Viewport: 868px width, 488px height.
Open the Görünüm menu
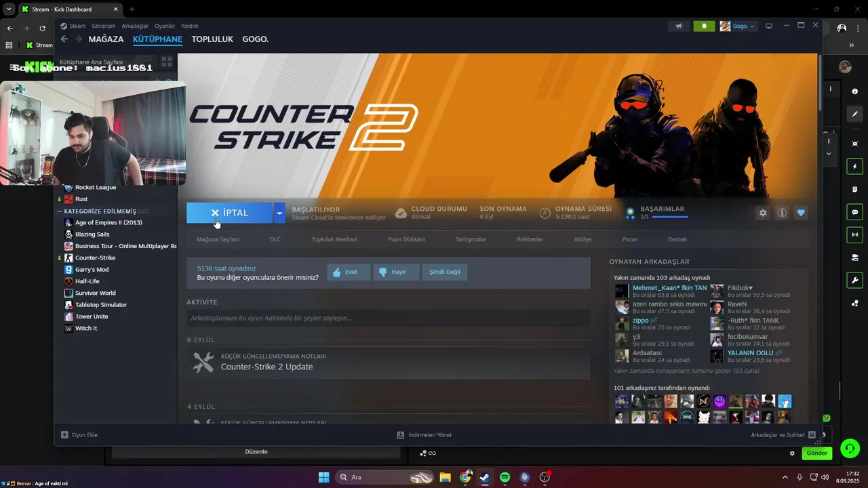click(x=103, y=26)
